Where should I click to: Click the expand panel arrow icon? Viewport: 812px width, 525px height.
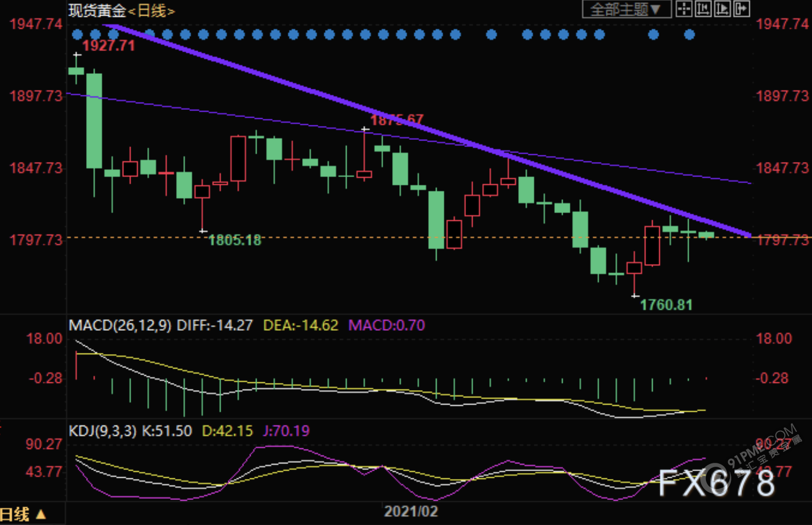click(741, 9)
